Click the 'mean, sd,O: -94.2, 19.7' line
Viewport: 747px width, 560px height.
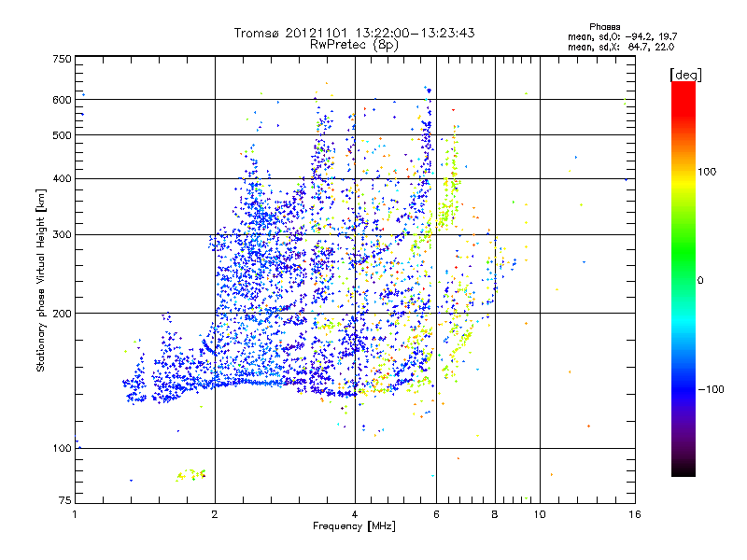click(x=622, y=36)
